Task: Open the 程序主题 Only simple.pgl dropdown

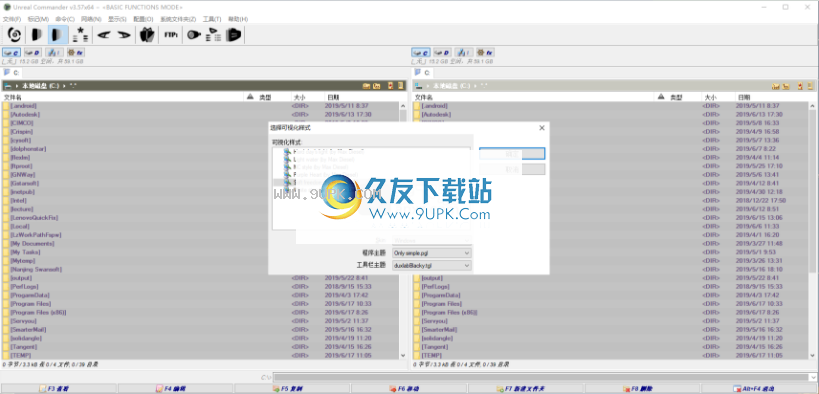Action: [x=432, y=253]
